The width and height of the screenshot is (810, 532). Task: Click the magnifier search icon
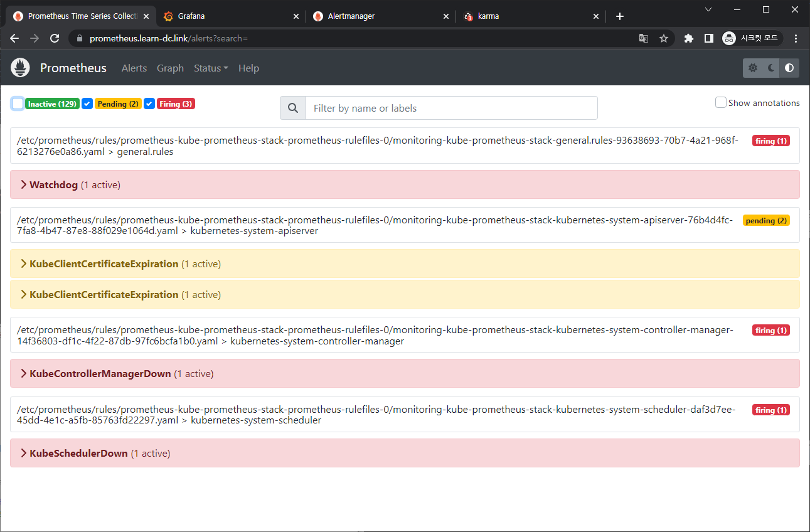coord(293,108)
